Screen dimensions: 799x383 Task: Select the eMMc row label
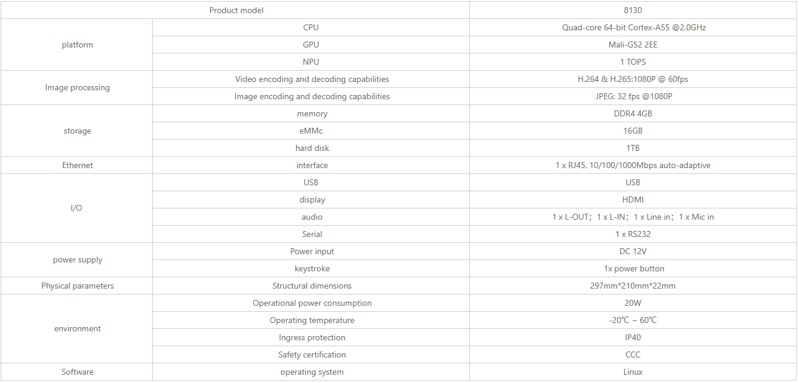click(x=311, y=131)
